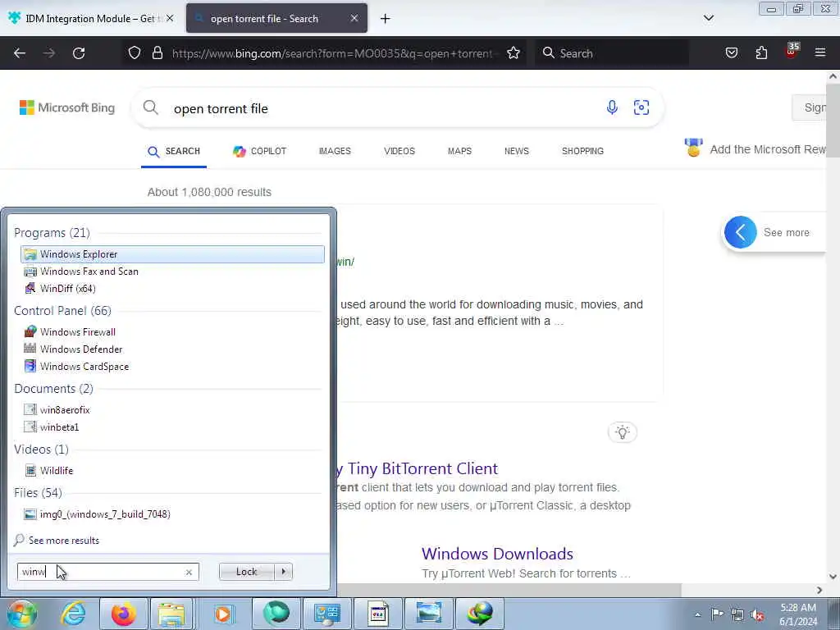Click the horizontal scrollbar right arrow
840x630 pixels.
[819, 590]
